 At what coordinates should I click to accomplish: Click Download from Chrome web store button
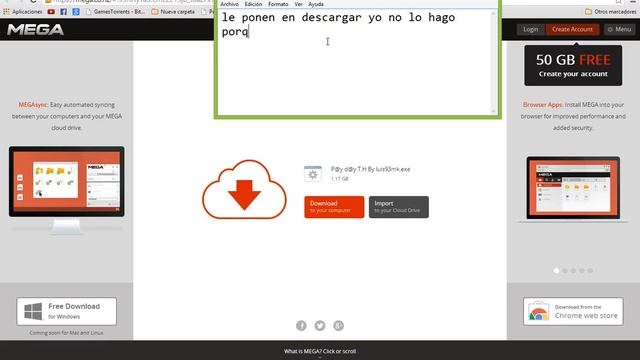click(573, 311)
